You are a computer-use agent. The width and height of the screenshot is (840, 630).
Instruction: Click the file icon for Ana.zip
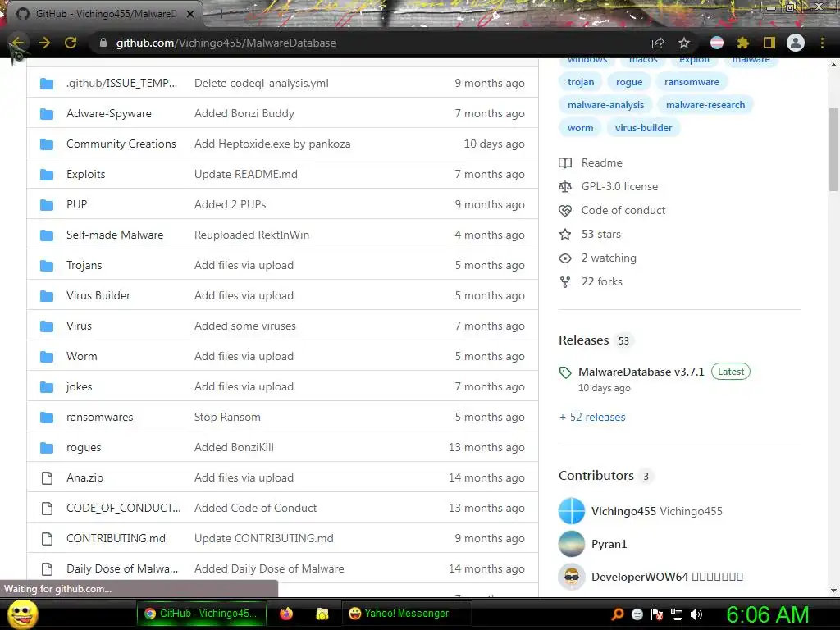click(47, 478)
